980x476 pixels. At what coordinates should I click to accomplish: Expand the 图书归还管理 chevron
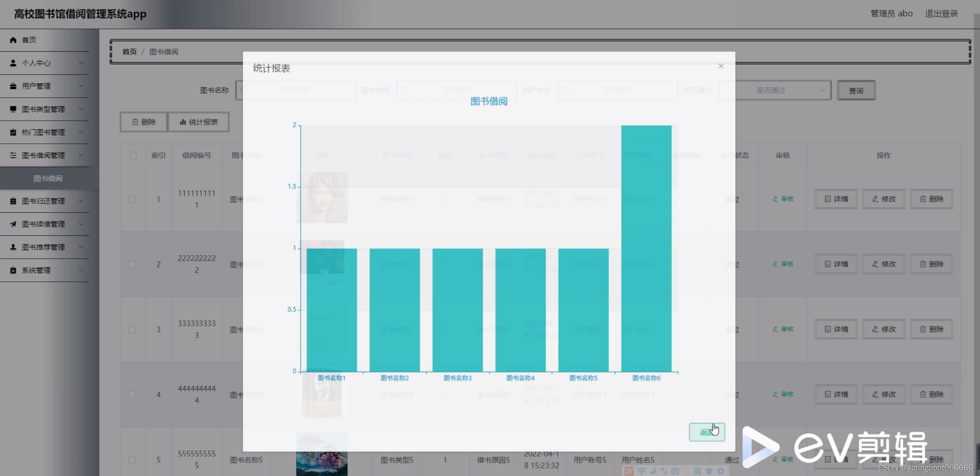(x=81, y=201)
